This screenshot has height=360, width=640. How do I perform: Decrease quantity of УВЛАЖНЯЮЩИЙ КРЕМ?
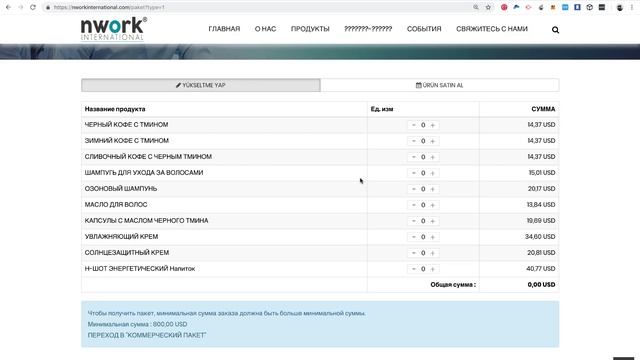(413, 237)
